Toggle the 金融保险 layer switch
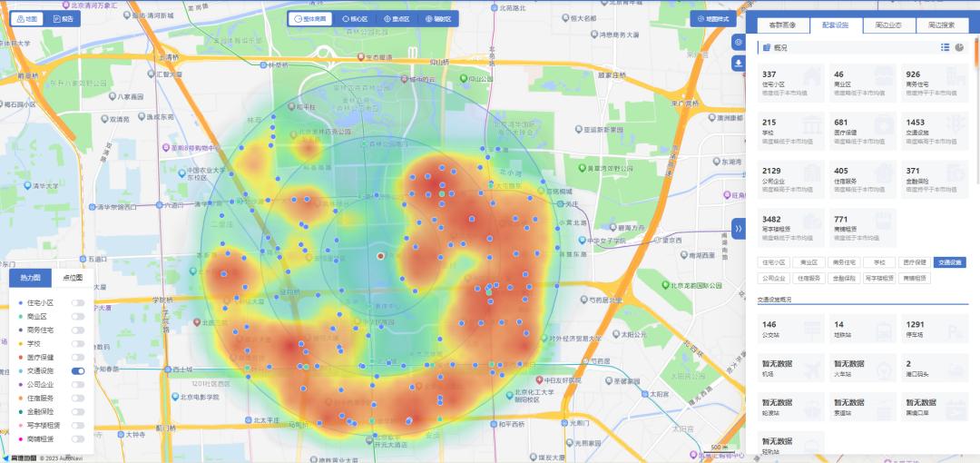 (77, 411)
